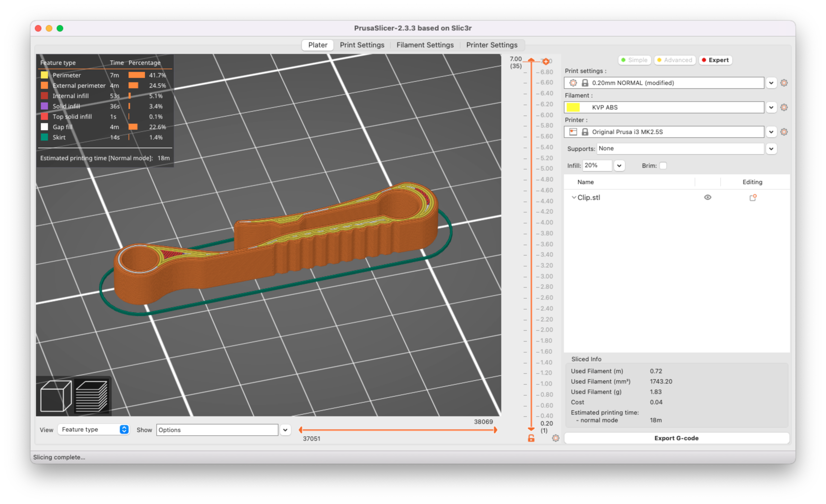Click the preset cog icon inside Print settings box
The width and height of the screenshot is (826, 504).
(573, 83)
